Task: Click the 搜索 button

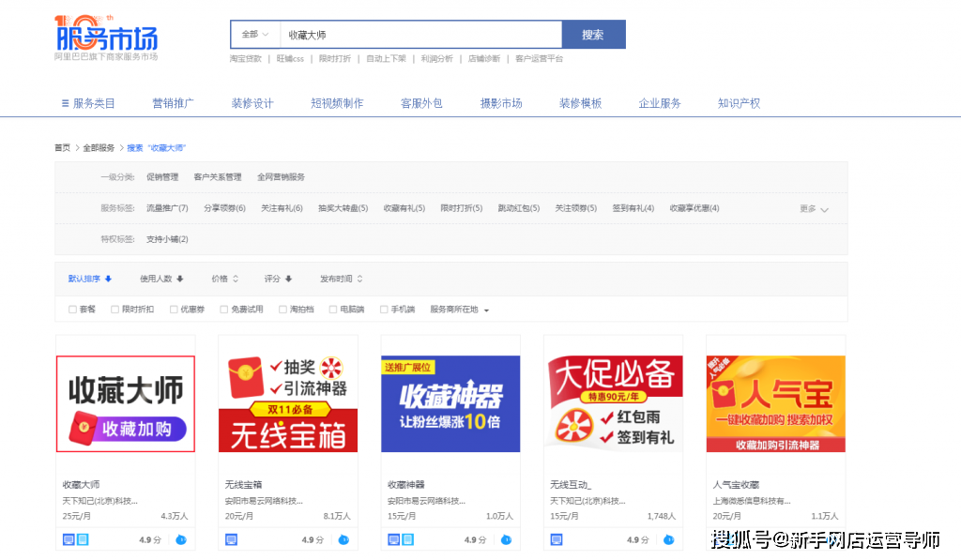Action: point(593,35)
